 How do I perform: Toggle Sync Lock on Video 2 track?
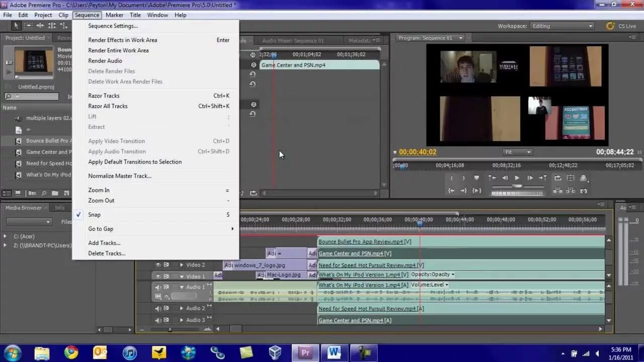[x=167, y=265]
